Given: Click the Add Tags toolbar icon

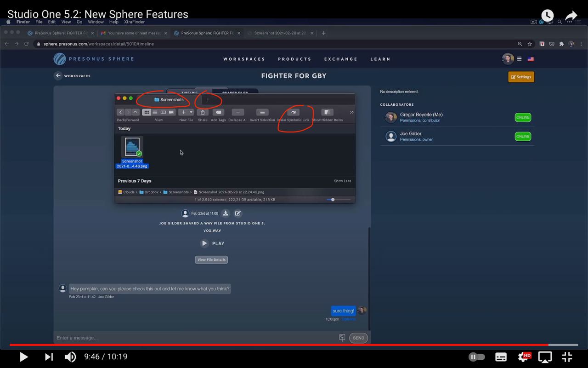Looking at the screenshot, I should tap(218, 112).
